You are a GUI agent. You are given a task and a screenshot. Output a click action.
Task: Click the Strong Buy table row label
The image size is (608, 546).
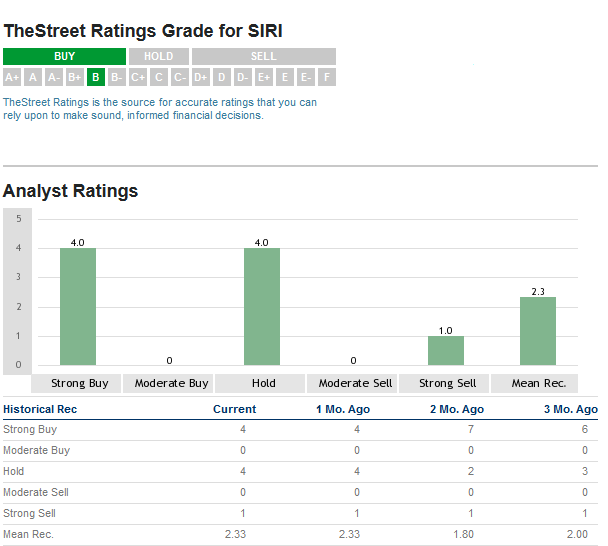point(30,430)
